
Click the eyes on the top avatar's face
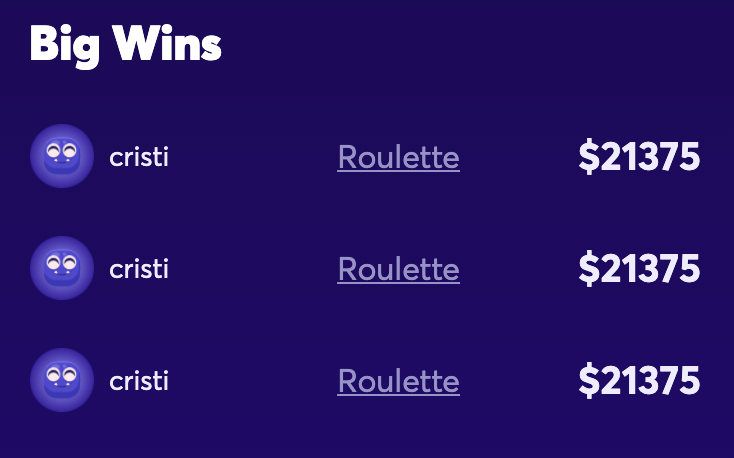tap(61, 151)
